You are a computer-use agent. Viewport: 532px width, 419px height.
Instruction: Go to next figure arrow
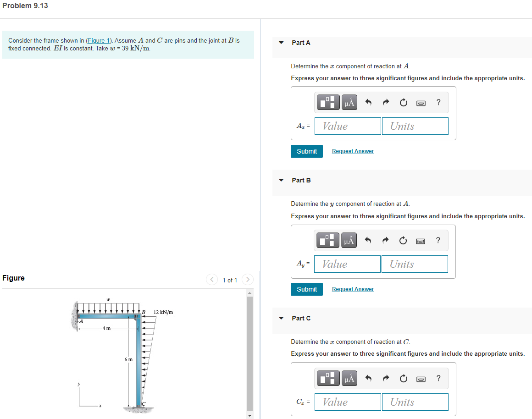248,280
